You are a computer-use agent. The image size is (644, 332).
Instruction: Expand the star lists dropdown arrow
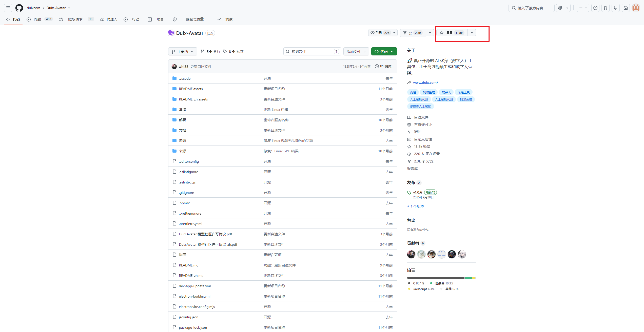coord(472,33)
